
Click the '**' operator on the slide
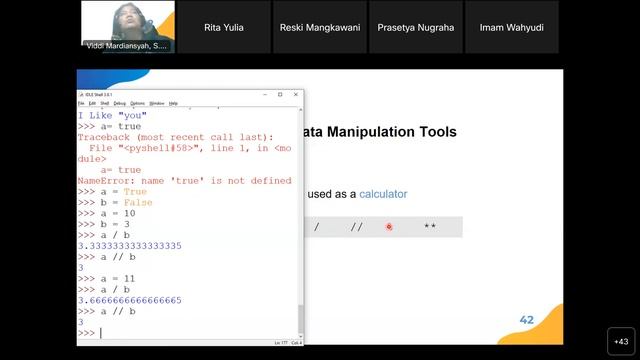click(x=430, y=226)
